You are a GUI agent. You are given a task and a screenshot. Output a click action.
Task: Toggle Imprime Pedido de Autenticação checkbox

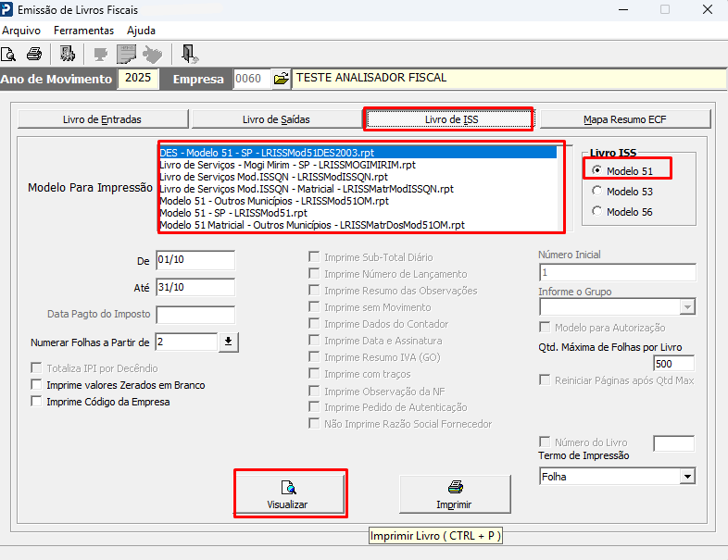pyautogui.click(x=314, y=407)
